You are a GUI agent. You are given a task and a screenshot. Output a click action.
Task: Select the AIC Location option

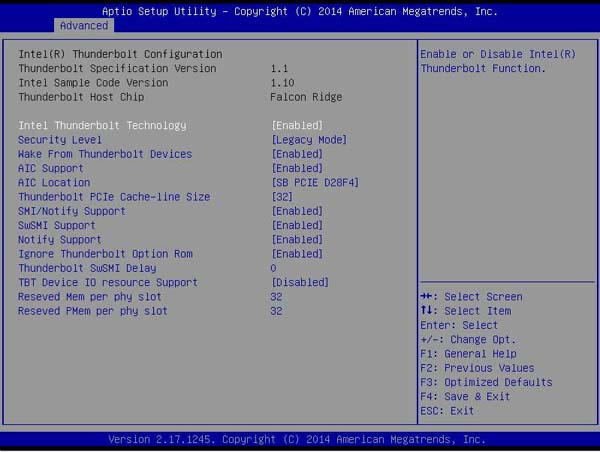(54, 183)
